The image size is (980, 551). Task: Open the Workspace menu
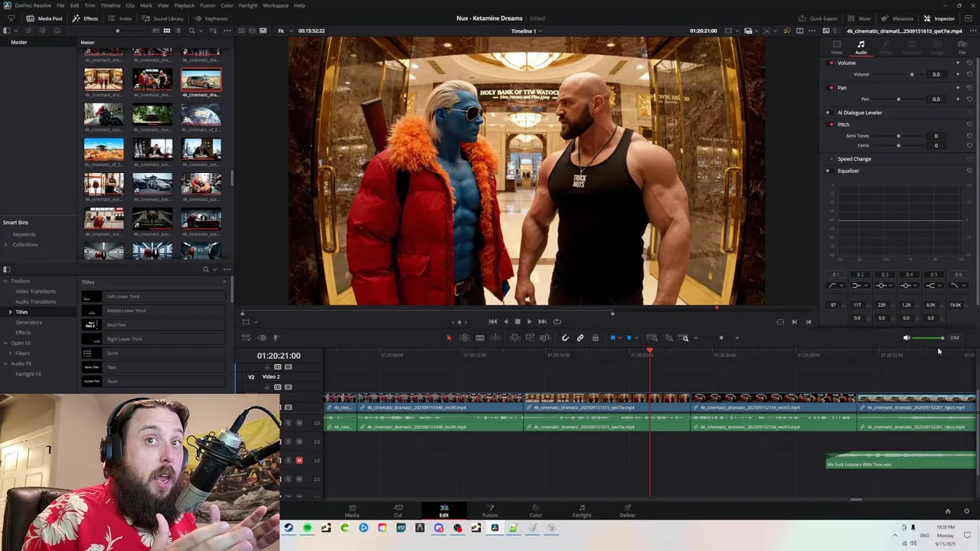(x=276, y=5)
